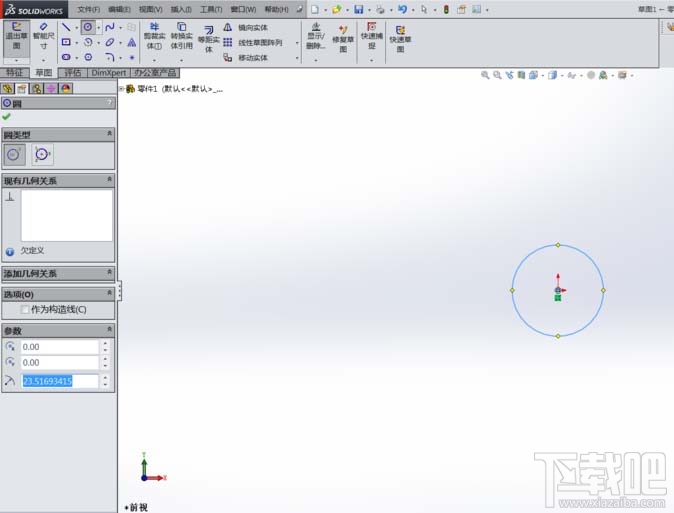Click the center Y coordinate field
674x513 pixels.
click(60, 362)
